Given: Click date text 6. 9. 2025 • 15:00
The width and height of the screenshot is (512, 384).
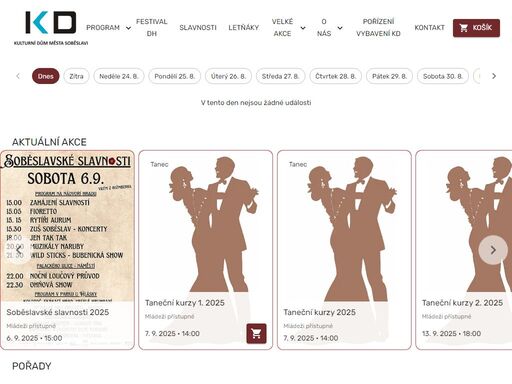Looking at the screenshot, I should pos(34,338).
